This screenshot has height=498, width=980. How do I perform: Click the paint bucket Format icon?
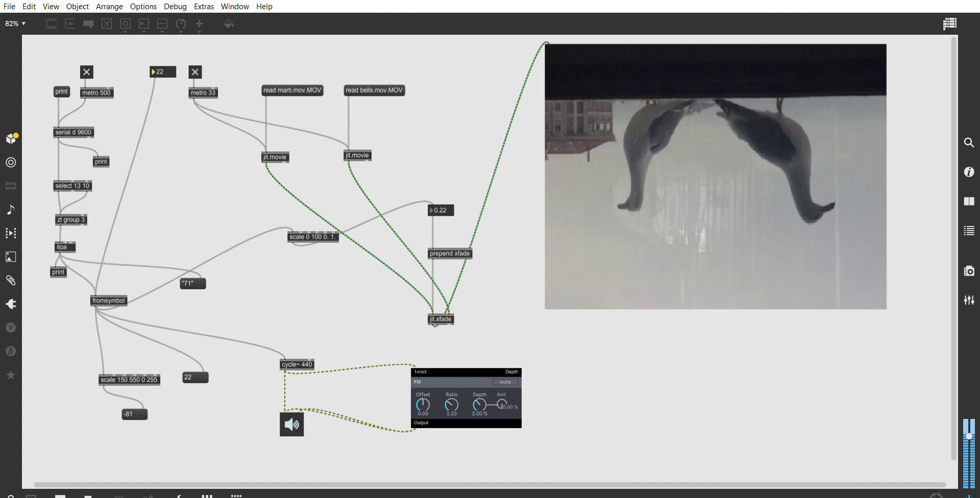pyautogui.click(x=229, y=24)
